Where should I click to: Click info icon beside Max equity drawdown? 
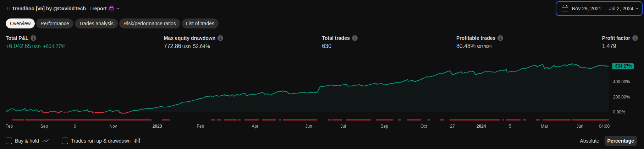coord(220,38)
